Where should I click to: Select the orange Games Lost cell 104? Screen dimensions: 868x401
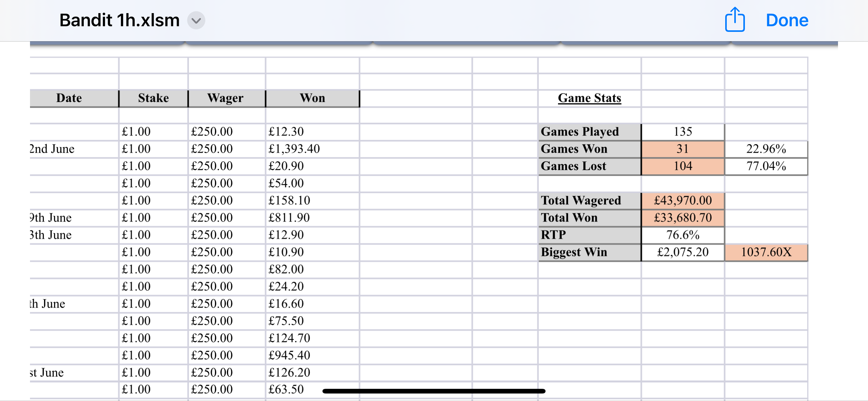coord(683,166)
